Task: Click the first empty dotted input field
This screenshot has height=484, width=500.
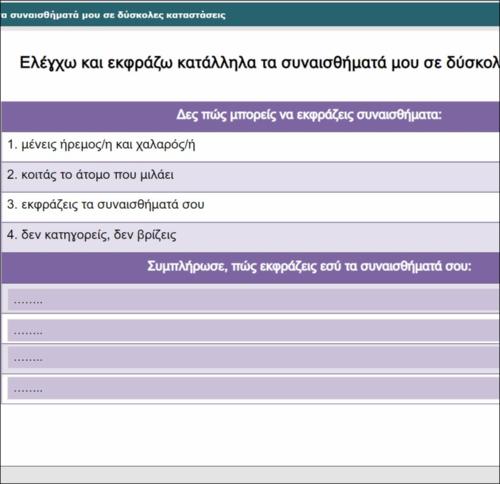Action: [x=253, y=300]
